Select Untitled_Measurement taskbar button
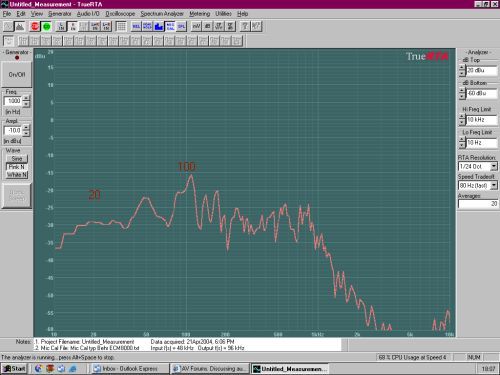The image size is (500, 375). (290, 369)
